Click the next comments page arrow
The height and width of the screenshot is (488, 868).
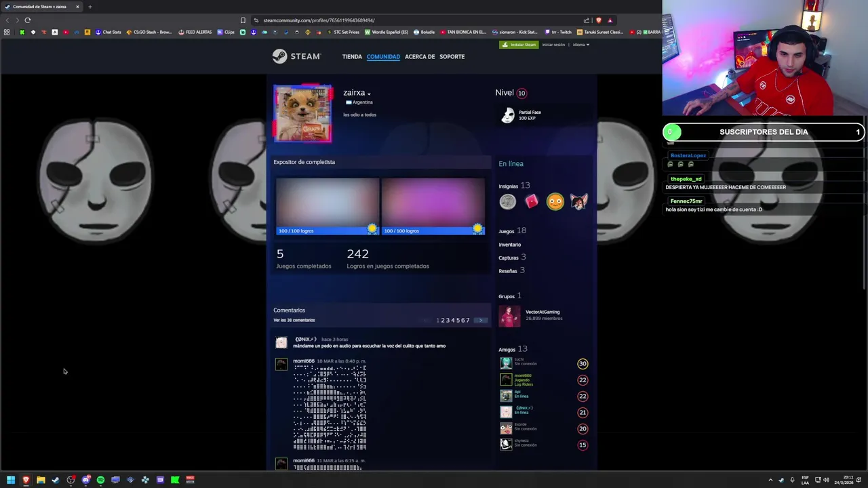tap(480, 320)
